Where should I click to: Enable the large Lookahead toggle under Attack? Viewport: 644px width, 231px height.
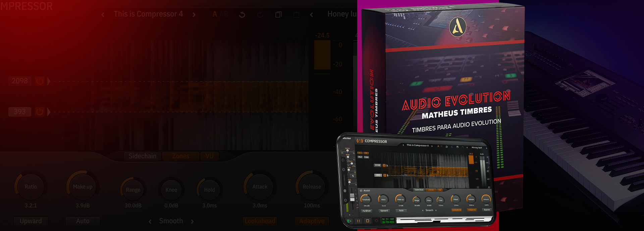tap(260, 221)
